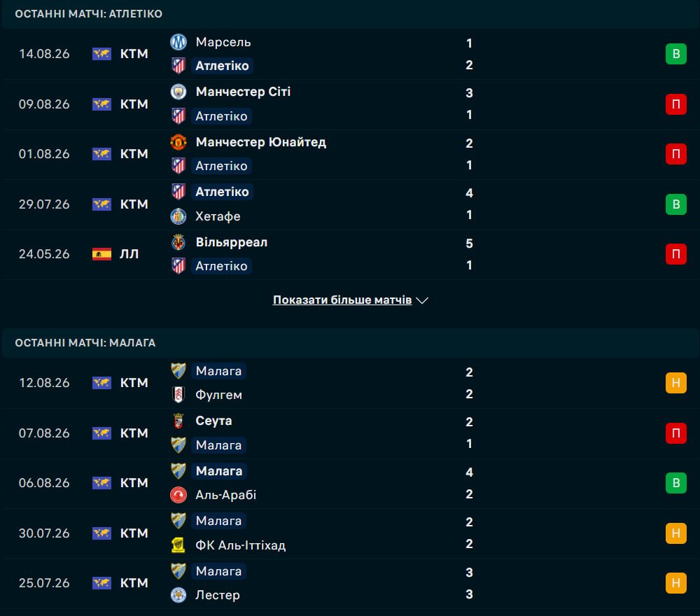Click the Ceuta club crest icon
The height and width of the screenshot is (616, 700).
178,421
